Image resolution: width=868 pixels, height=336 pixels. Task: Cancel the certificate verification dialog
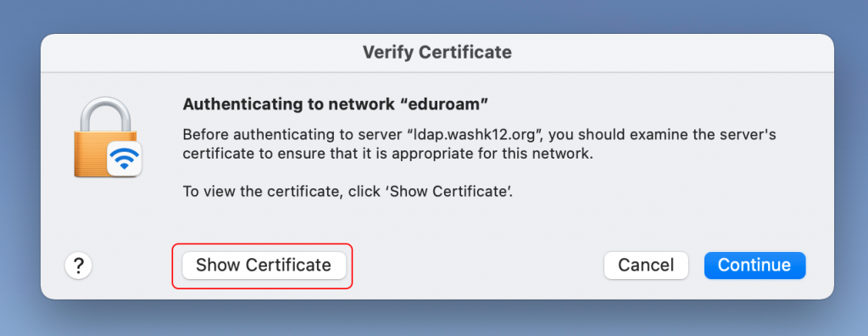[646, 265]
